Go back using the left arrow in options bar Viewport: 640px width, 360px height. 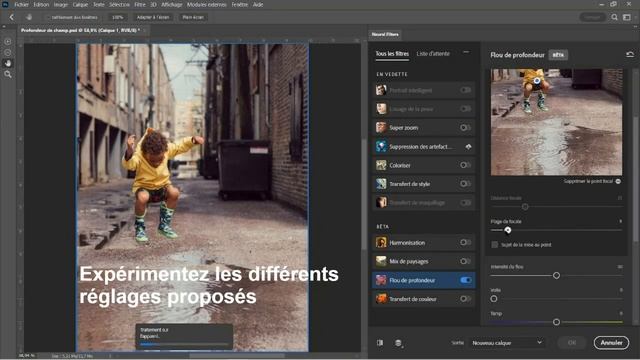point(11,17)
